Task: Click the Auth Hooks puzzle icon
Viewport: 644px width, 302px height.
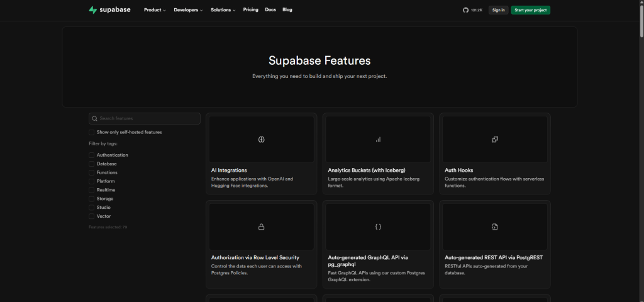Action: tap(495, 139)
